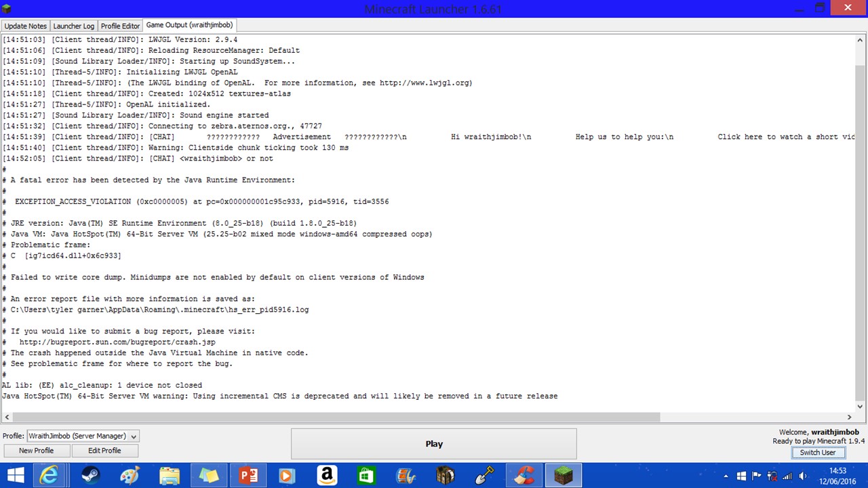
Task: Click the horizontal scrollbar right arrow
Action: (x=849, y=417)
